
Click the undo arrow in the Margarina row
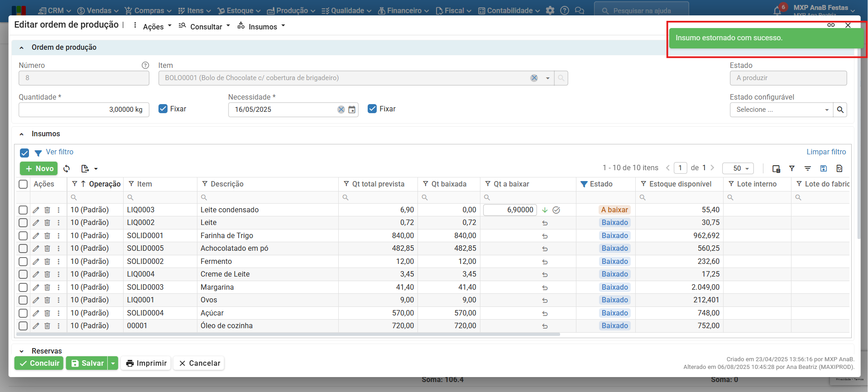coord(545,287)
